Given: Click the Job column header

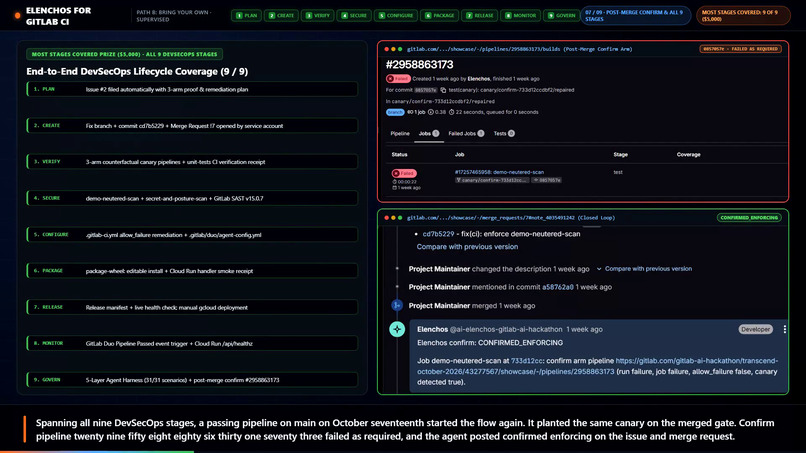Looking at the screenshot, I should coord(460,154).
